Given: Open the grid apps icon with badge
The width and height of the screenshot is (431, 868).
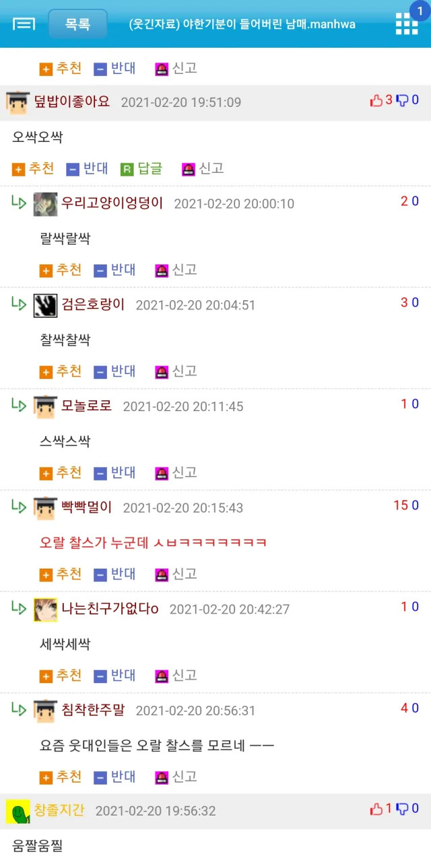Looking at the screenshot, I should tap(407, 24).
